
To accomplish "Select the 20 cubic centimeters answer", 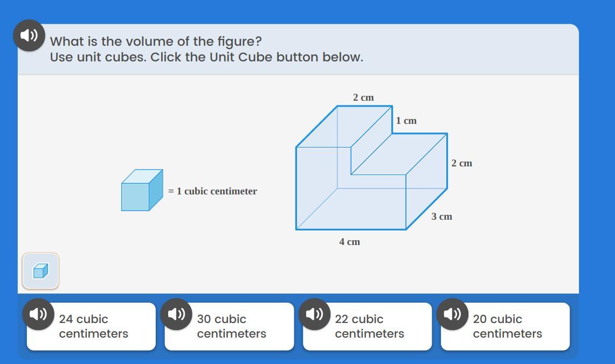I will 506,326.
